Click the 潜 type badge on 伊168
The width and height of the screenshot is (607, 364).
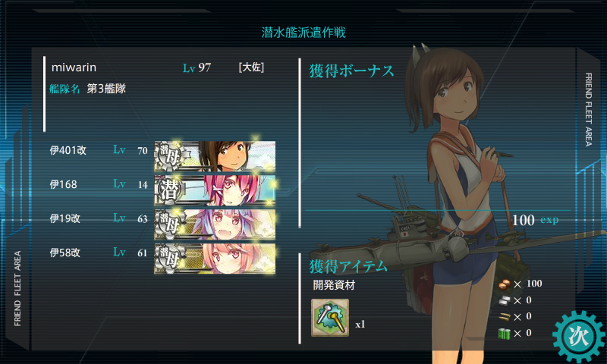(x=169, y=190)
